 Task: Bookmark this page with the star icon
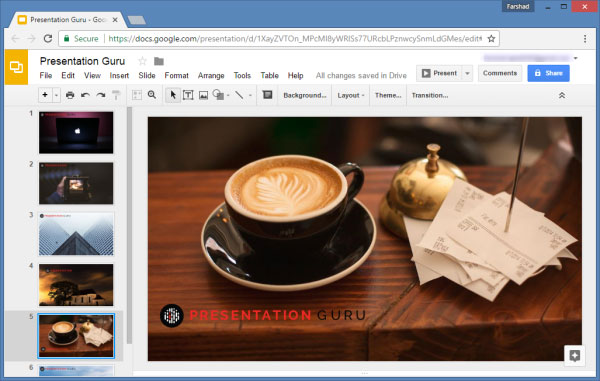pyautogui.click(x=491, y=39)
